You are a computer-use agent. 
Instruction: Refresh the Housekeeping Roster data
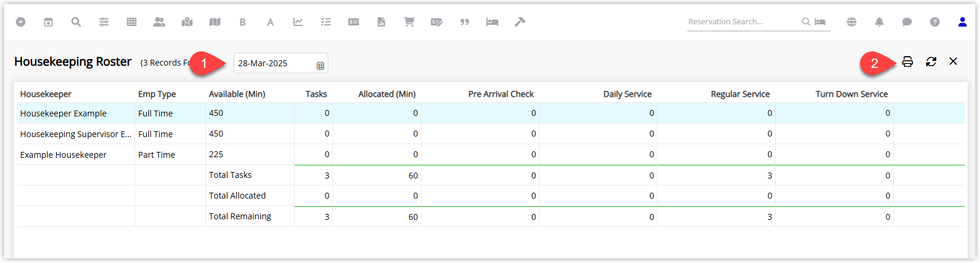(931, 61)
